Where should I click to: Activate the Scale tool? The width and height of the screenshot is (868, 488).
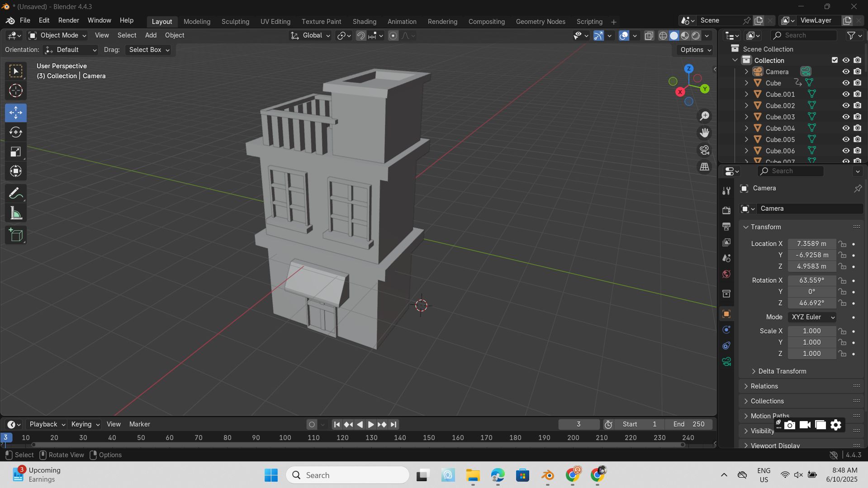[16, 152]
